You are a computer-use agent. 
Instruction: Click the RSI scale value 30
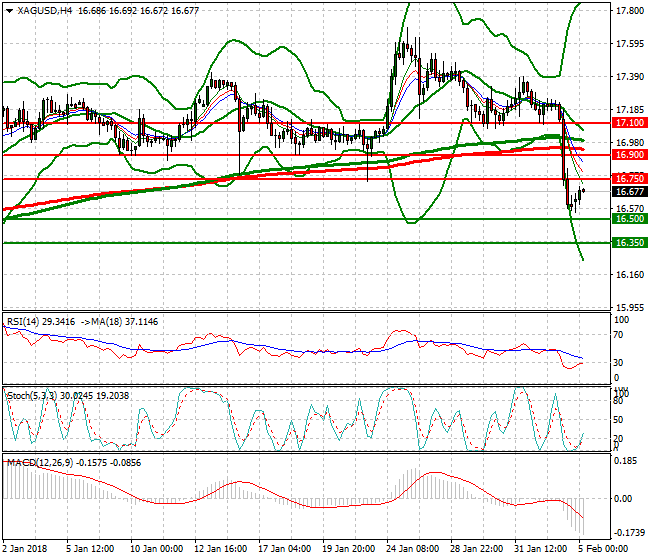tap(618, 363)
